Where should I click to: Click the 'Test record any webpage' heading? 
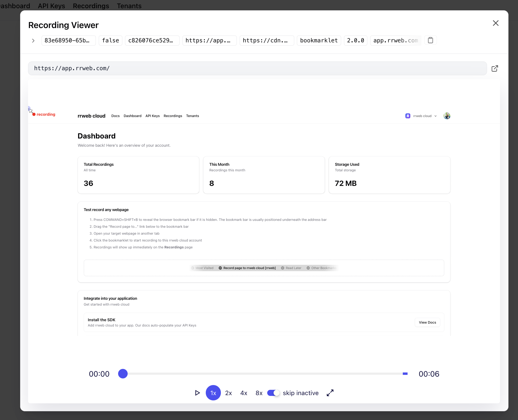[x=106, y=209]
